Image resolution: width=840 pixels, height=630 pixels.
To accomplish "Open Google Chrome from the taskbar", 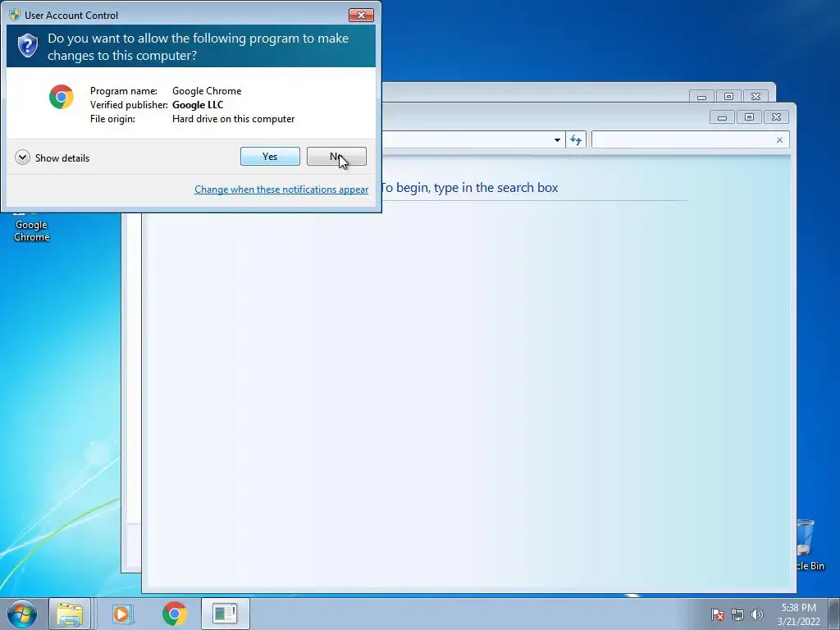I will tap(174, 614).
